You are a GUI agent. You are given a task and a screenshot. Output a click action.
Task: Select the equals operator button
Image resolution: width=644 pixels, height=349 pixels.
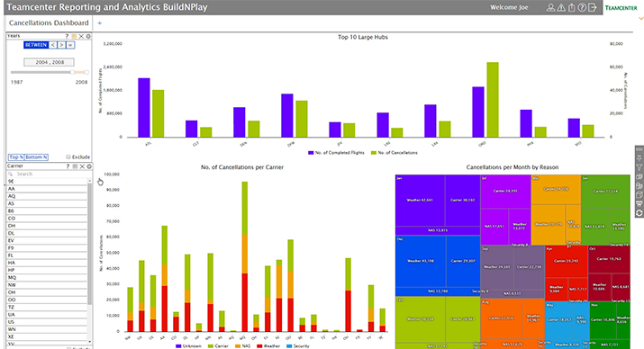70,45
